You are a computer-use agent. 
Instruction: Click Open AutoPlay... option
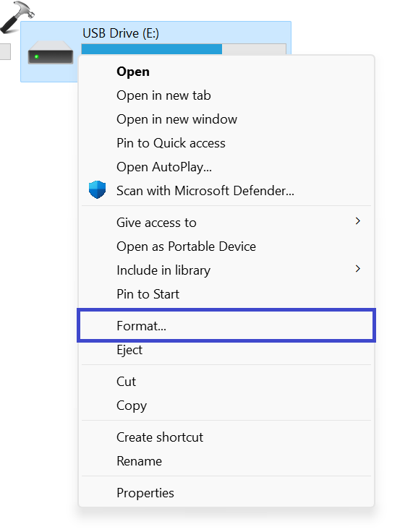point(226,167)
